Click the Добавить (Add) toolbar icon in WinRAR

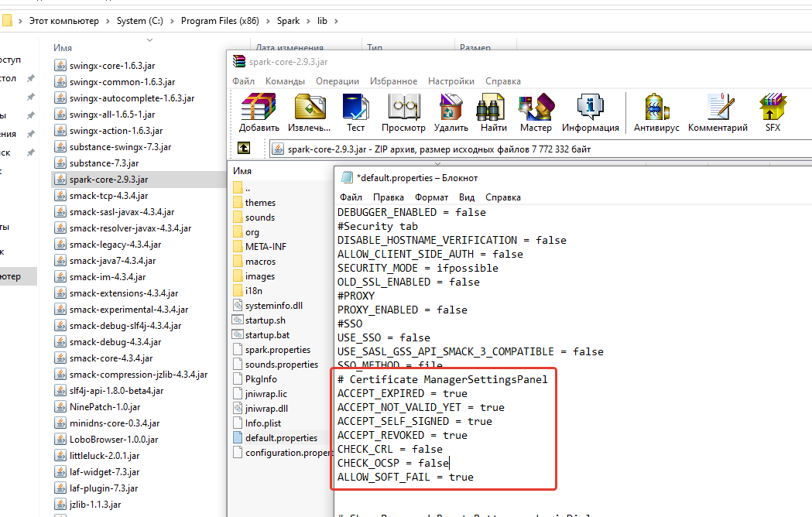coord(259,112)
